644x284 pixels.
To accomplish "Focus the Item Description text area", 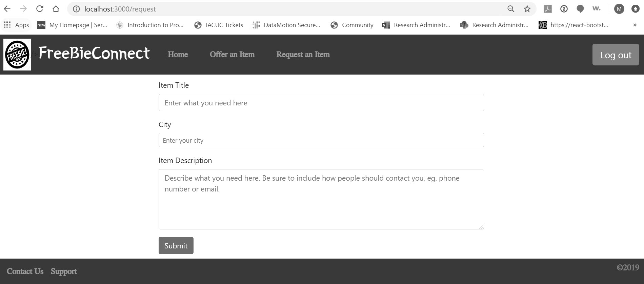I will pyautogui.click(x=321, y=199).
